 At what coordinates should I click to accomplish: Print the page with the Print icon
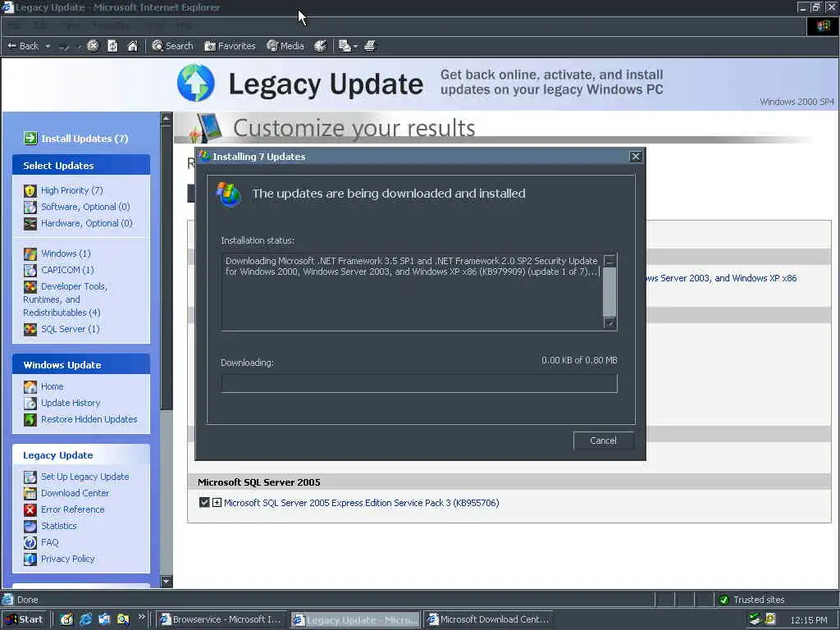coord(370,46)
